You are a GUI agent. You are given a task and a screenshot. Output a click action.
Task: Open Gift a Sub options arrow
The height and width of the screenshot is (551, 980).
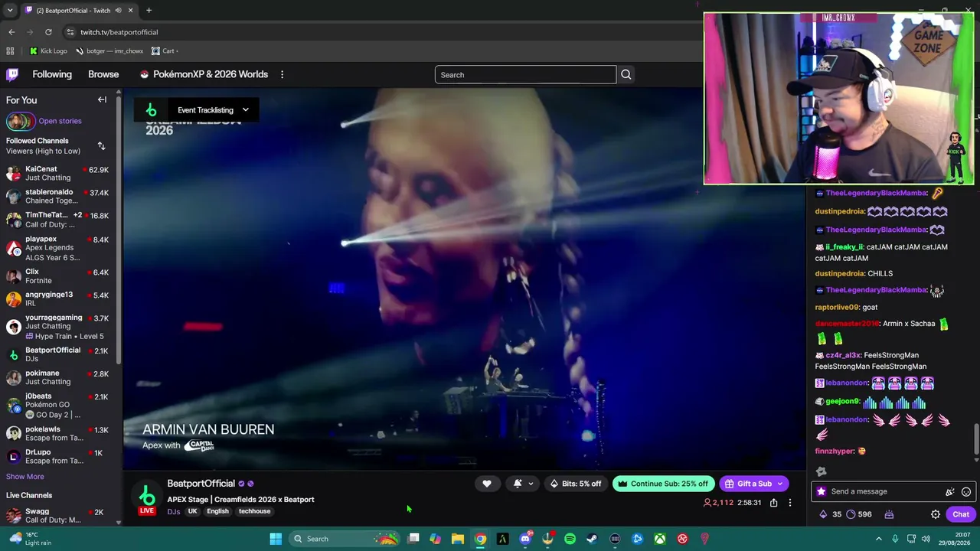tap(780, 484)
